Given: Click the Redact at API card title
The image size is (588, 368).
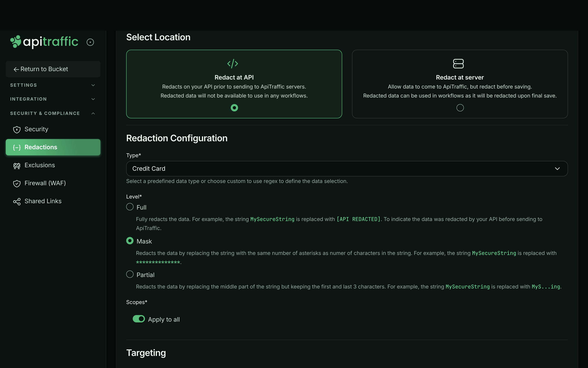Looking at the screenshot, I should coord(234,77).
